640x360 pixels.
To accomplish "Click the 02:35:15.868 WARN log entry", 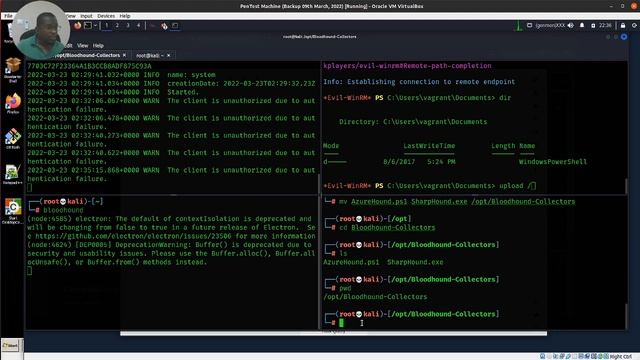I will 171,174.
